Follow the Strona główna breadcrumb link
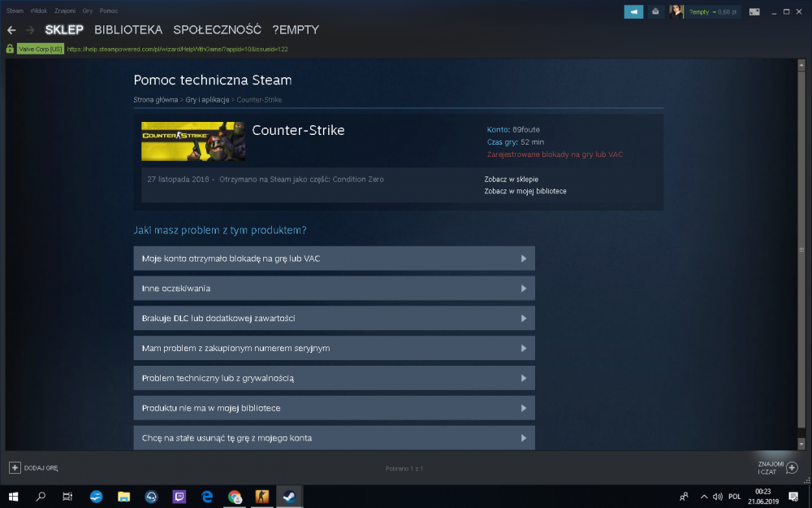The height and width of the screenshot is (508, 812). point(155,99)
